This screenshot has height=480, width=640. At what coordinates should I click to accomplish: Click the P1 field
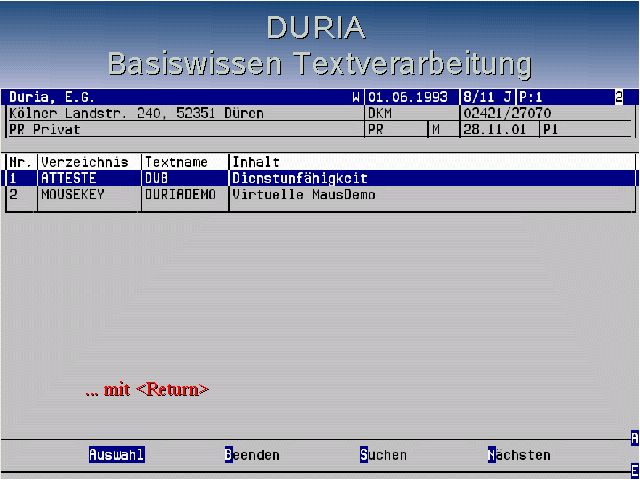coord(550,129)
